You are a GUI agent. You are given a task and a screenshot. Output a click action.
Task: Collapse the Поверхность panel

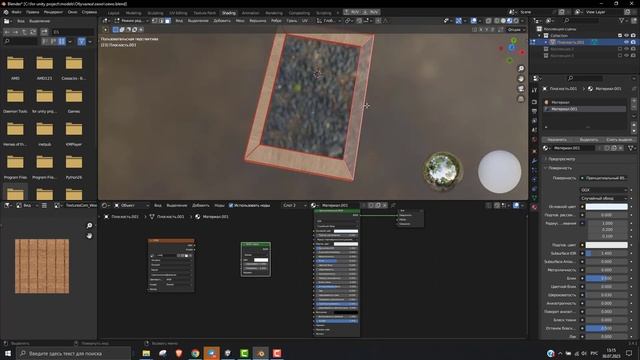click(x=560, y=168)
